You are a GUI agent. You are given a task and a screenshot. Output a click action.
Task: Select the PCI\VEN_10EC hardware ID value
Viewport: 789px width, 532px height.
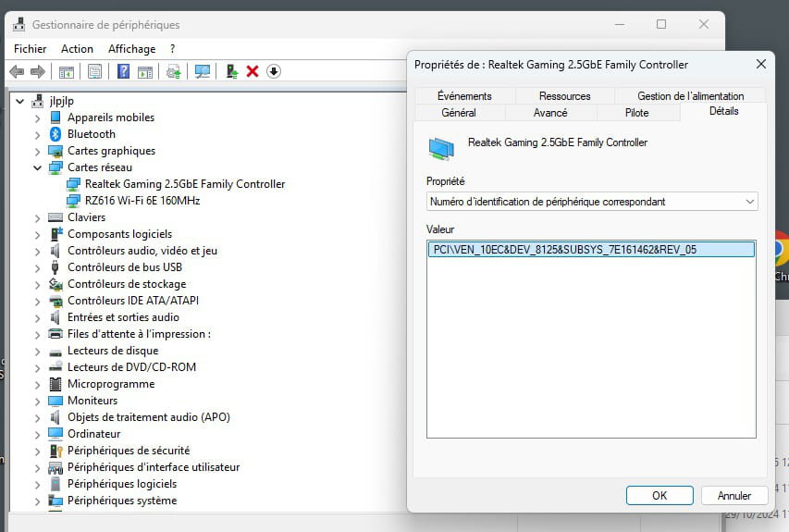pyautogui.click(x=564, y=249)
